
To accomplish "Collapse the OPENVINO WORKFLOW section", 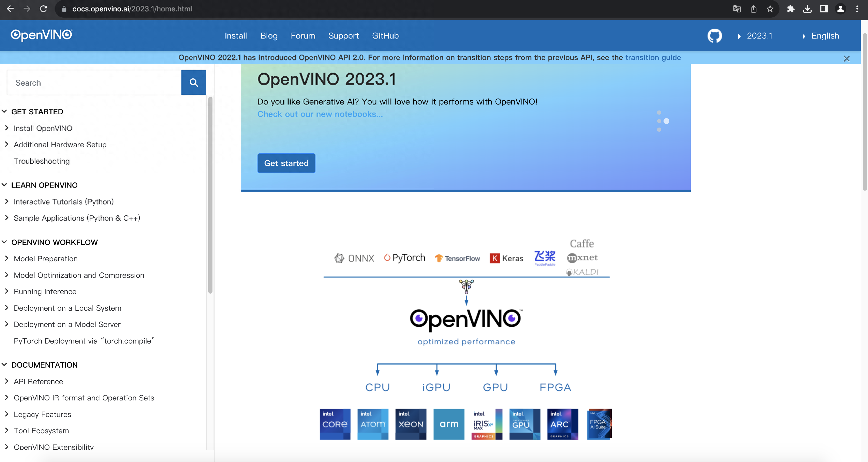I will coord(4,242).
